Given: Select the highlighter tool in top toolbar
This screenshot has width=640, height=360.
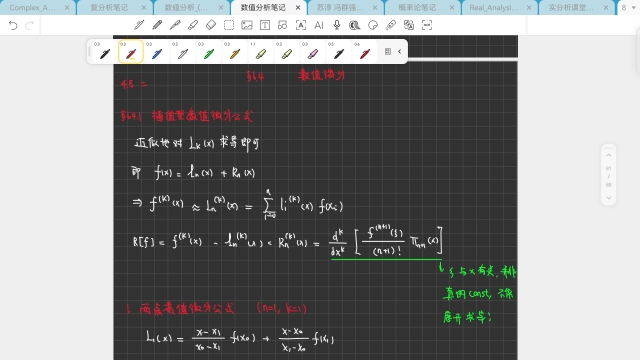Looking at the screenshot, I should [x=193, y=25].
